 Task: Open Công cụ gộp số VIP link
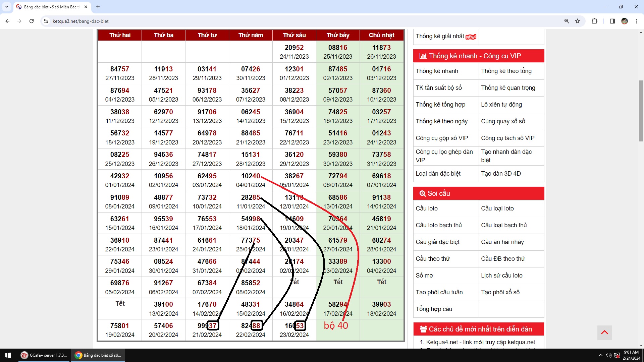pos(442,138)
